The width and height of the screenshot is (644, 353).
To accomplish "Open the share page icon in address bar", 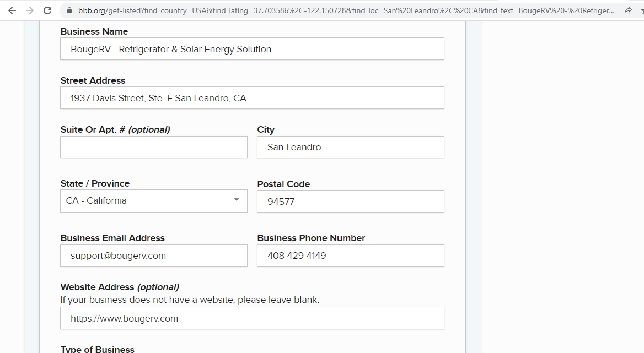I will click(x=627, y=10).
